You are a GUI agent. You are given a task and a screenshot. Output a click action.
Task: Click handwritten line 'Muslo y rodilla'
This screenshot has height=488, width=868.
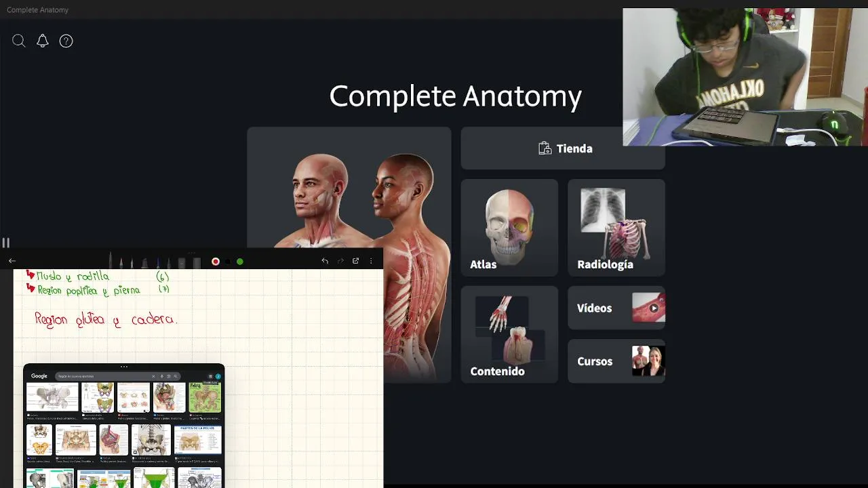coord(73,277)
